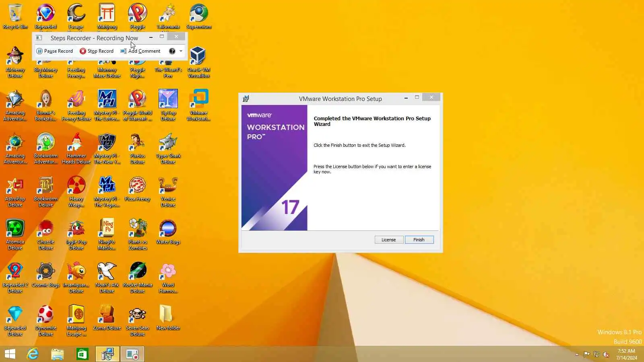
Task: Open the Action Center flag icon
Action: [x=586, y=354]
